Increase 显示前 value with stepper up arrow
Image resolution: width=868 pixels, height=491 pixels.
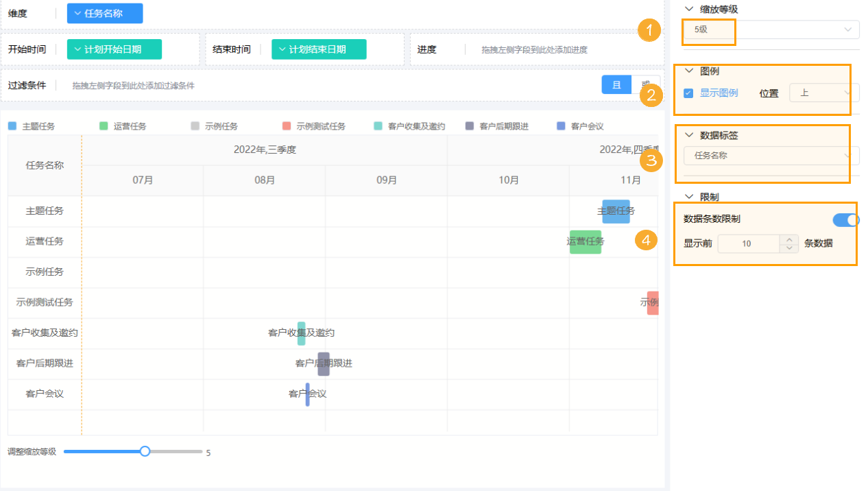[x=788, y=240]
